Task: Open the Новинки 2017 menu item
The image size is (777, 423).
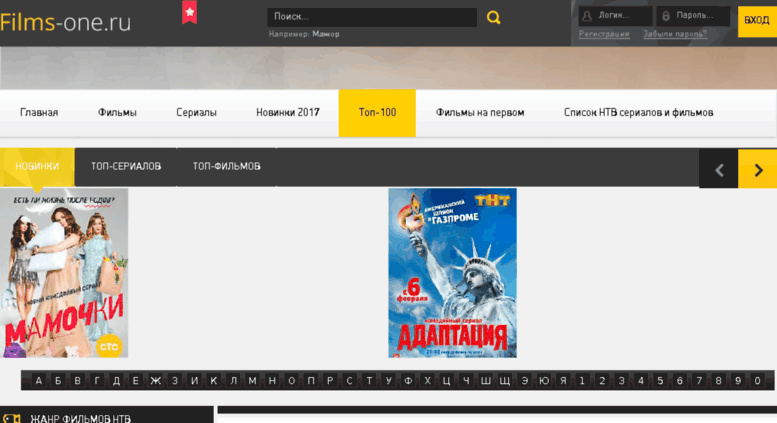Action: [287, 112]
